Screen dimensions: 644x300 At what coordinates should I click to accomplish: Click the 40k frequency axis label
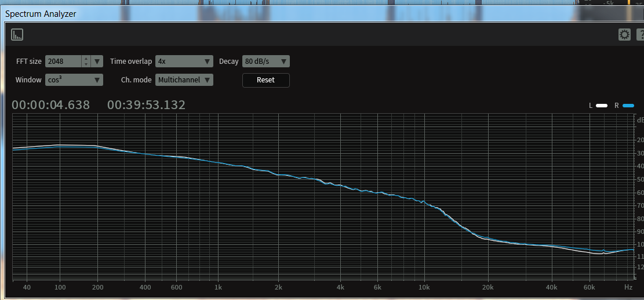click(551, 287)
